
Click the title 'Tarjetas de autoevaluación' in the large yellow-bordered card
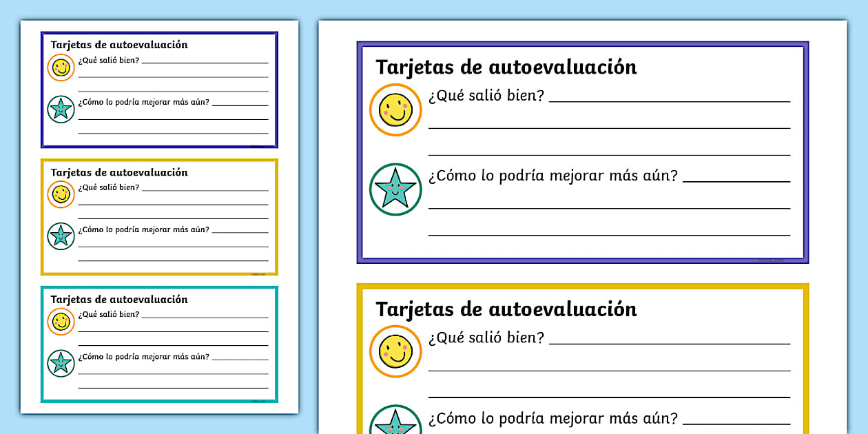coord(506,309)
